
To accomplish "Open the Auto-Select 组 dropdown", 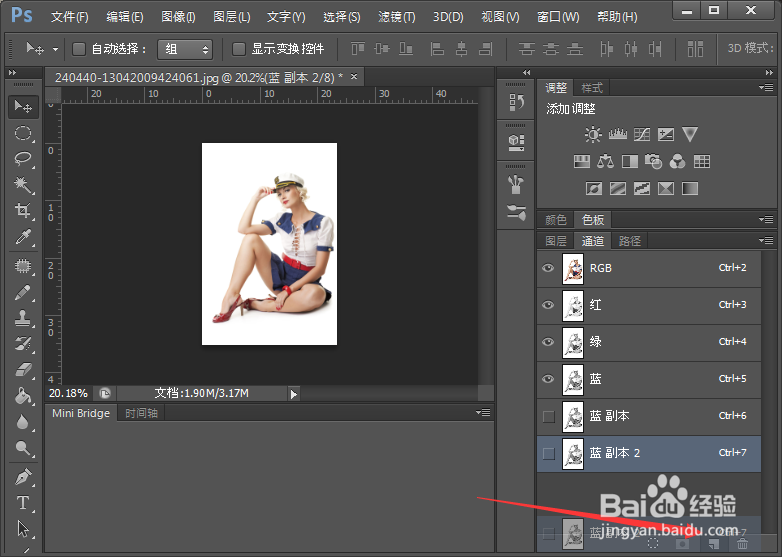I will (x=185, y=49).
